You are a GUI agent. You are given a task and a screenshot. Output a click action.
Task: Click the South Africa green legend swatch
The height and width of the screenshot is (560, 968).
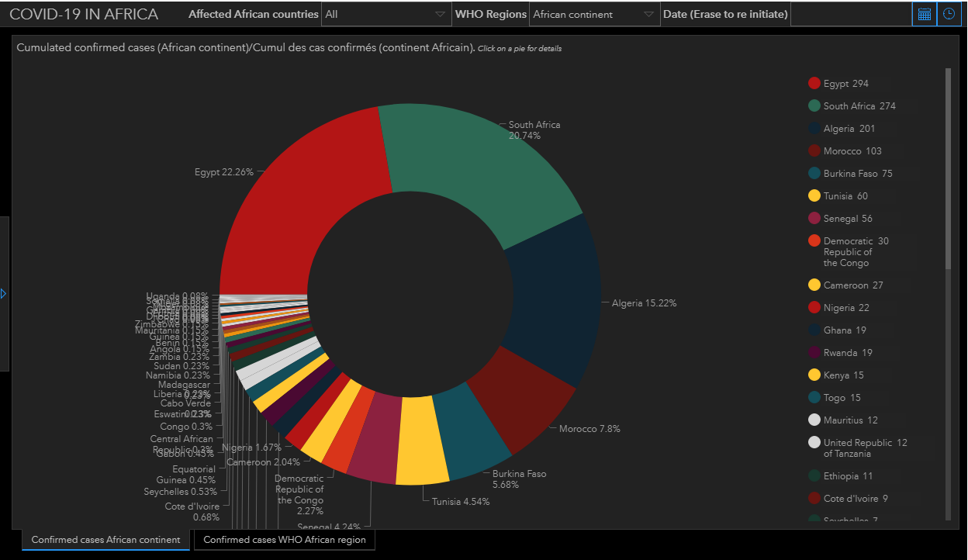(814, 106)
